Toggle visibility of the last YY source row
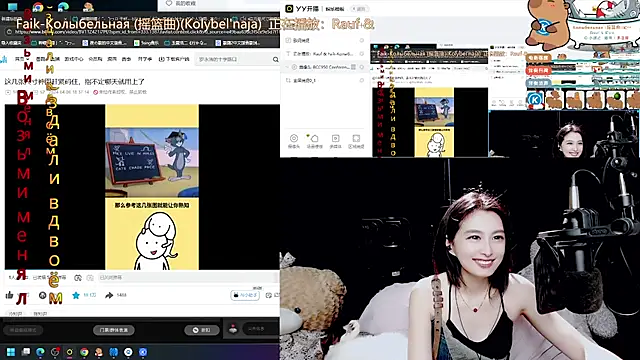This screenshot has width=640, height=360. pos(362,80)
